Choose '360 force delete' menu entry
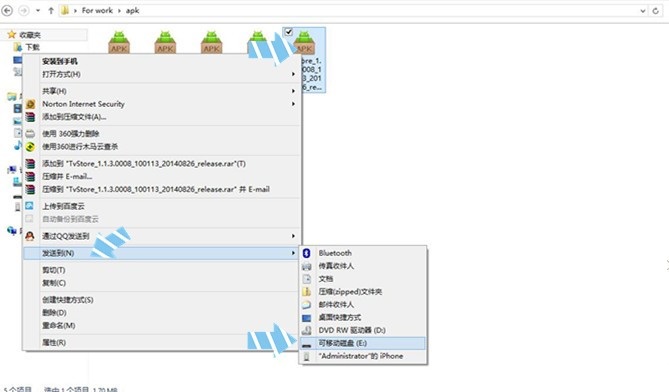This screenshot has width=669, height=392. 162,134
